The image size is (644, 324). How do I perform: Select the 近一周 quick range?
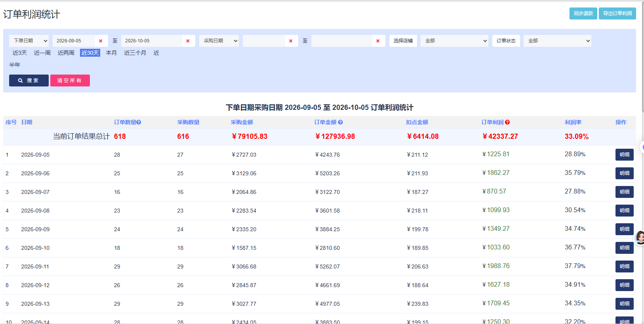pos(42,53)
